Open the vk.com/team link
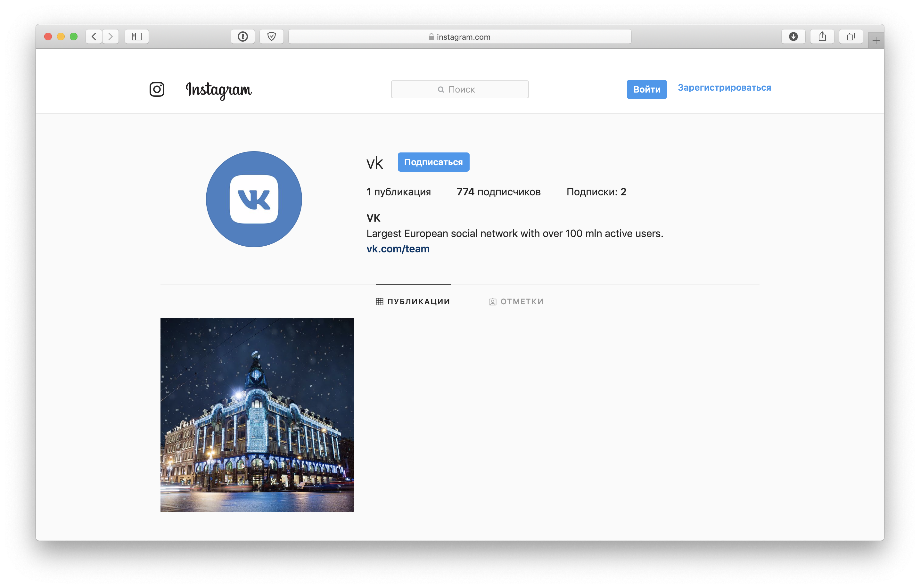 point(398,248)
